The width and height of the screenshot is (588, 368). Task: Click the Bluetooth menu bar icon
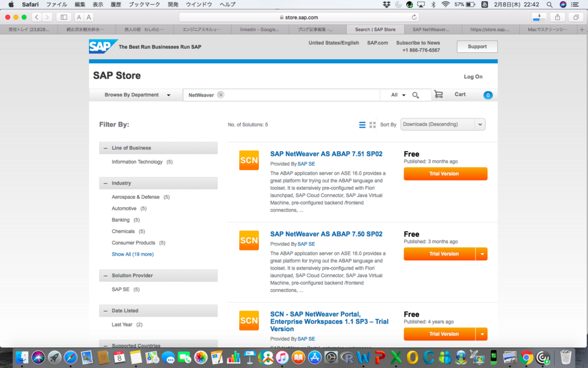(x=433, y=5)
